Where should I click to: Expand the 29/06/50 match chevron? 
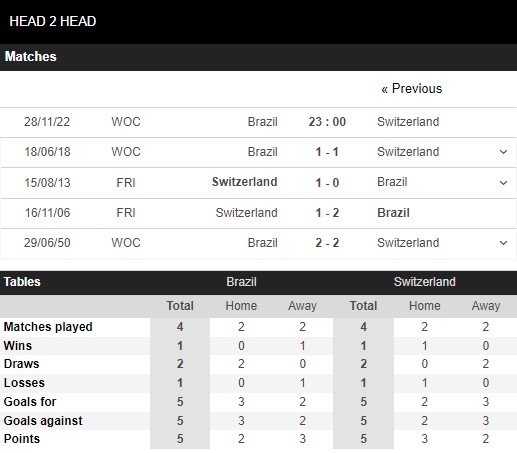click(503, 243)
